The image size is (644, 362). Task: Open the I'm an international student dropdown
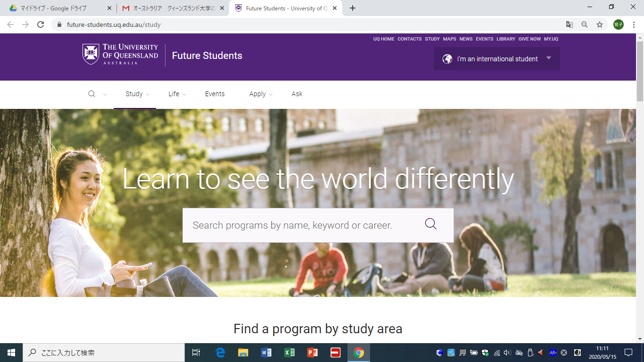[497, 59]
